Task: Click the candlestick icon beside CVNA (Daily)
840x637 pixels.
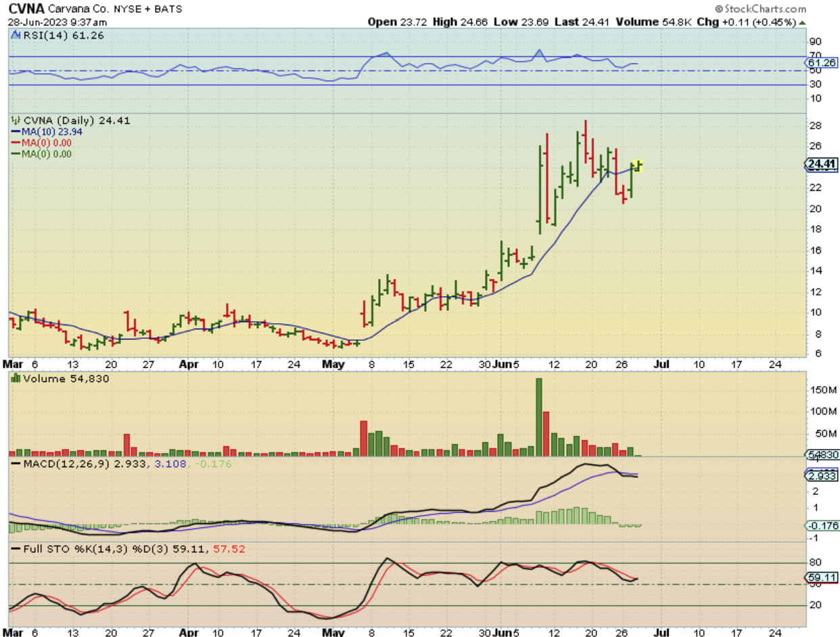Action: (x=16, y=121)
